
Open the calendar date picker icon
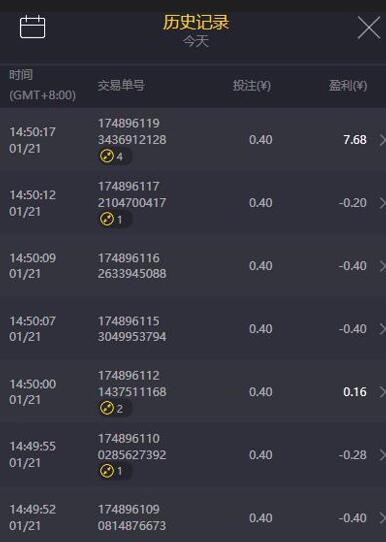point(32,27)
